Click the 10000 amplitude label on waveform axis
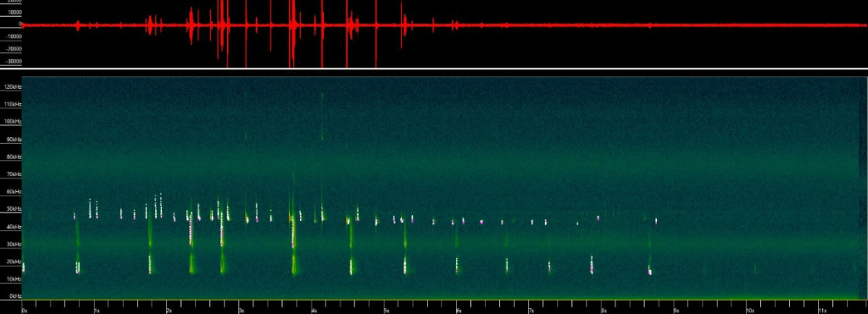Screen dimensions: 868x314 click(14, 12)
